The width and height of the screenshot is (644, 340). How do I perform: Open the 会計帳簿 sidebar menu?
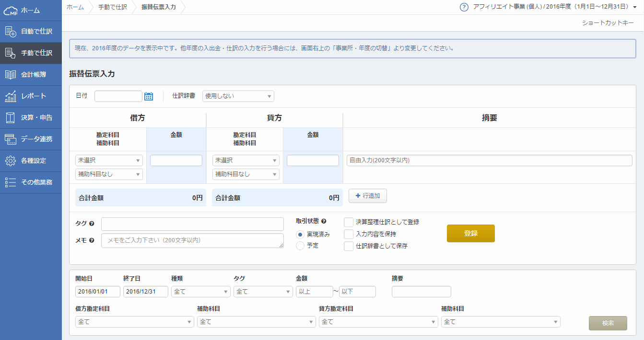point(31,75)
